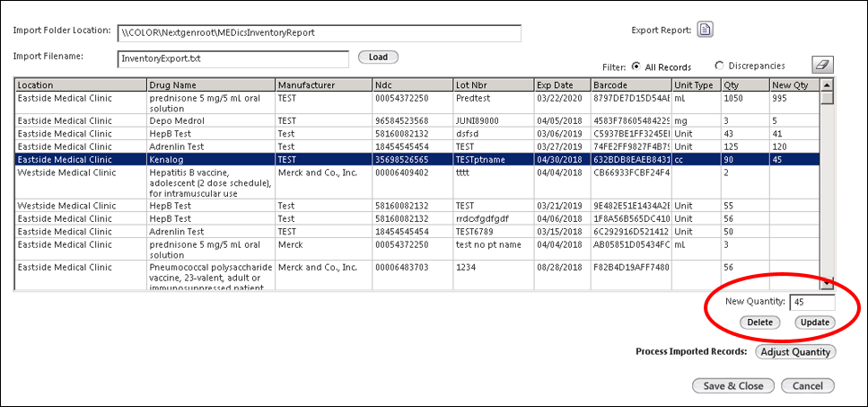Select the highlighted Kenalog row
Image resolution: width=868 pixels, height=407 pixels.
pos(417,160)
